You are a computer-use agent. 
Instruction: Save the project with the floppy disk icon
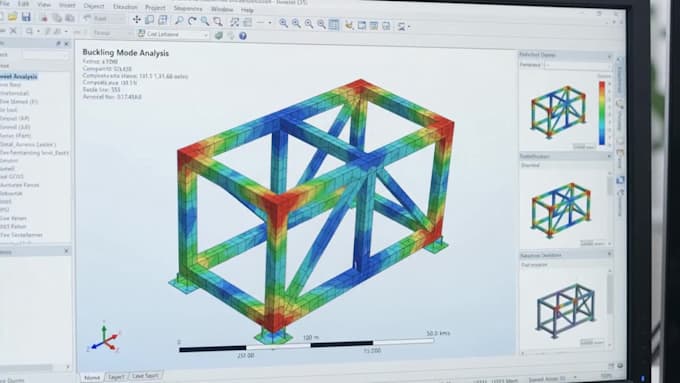[26, 17]
